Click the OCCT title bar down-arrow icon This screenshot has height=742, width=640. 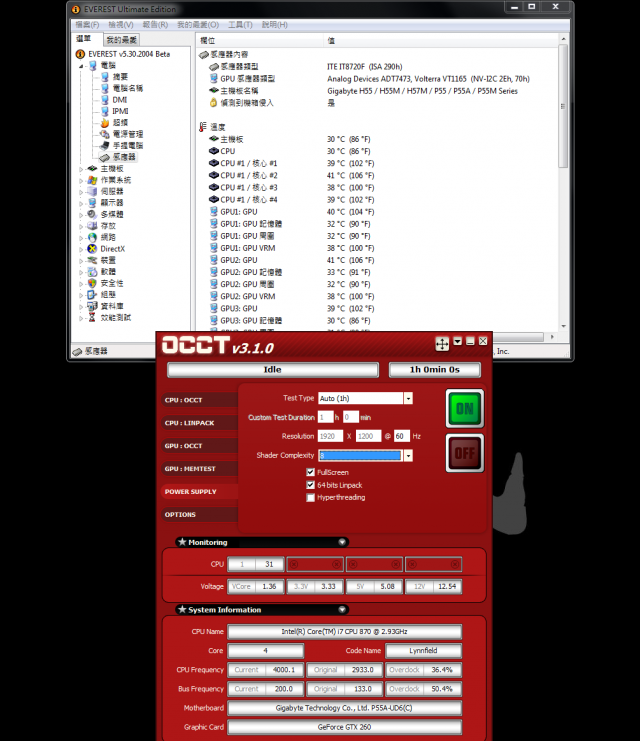[x=458, y=341]
